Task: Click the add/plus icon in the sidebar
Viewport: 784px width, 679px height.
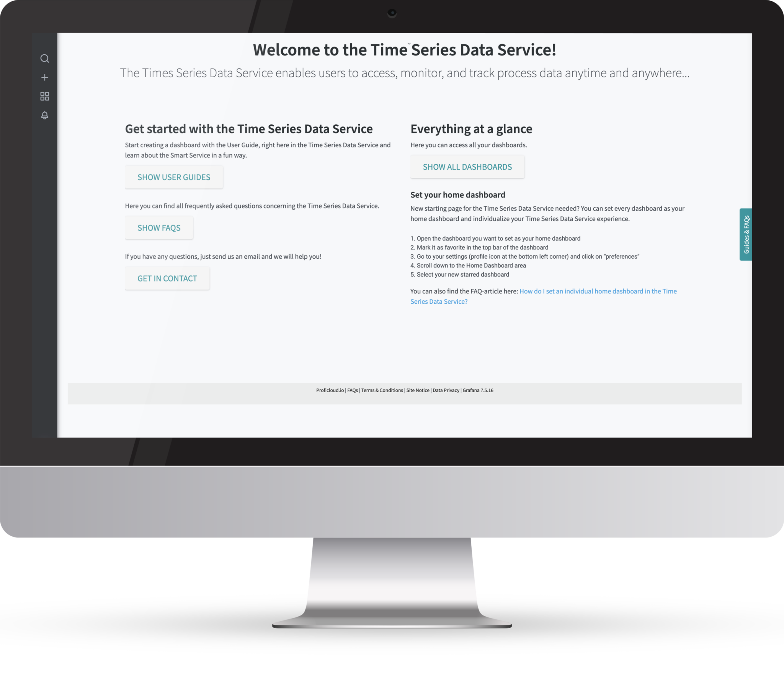Action: coord(44,77)
